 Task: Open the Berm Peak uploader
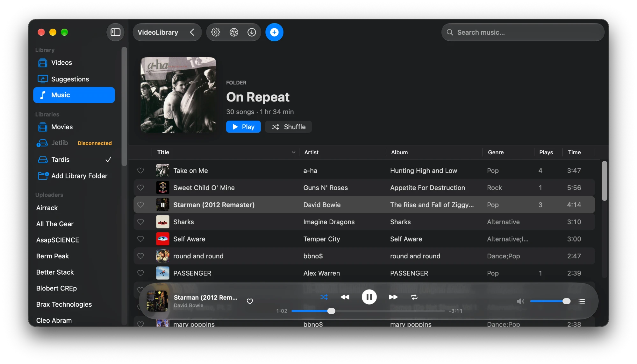[x=53, y=256]
